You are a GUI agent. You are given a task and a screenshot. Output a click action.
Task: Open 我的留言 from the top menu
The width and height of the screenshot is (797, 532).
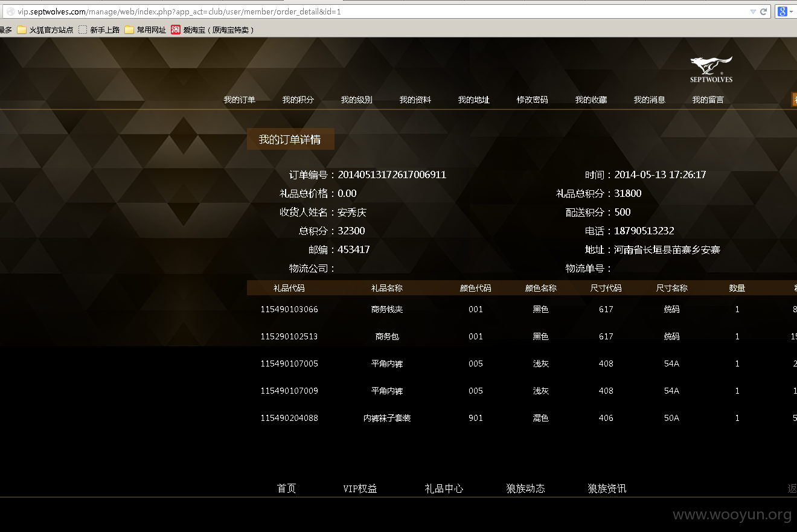pos(708,100)
